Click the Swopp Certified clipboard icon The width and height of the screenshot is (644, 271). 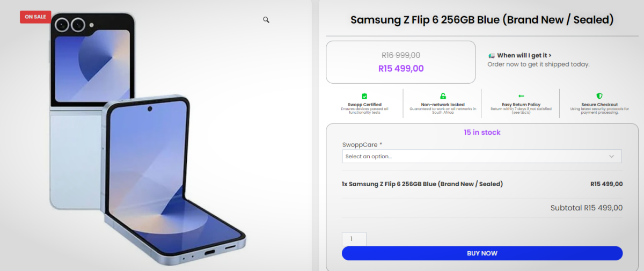pyautogui.click(x=364, y=96)
